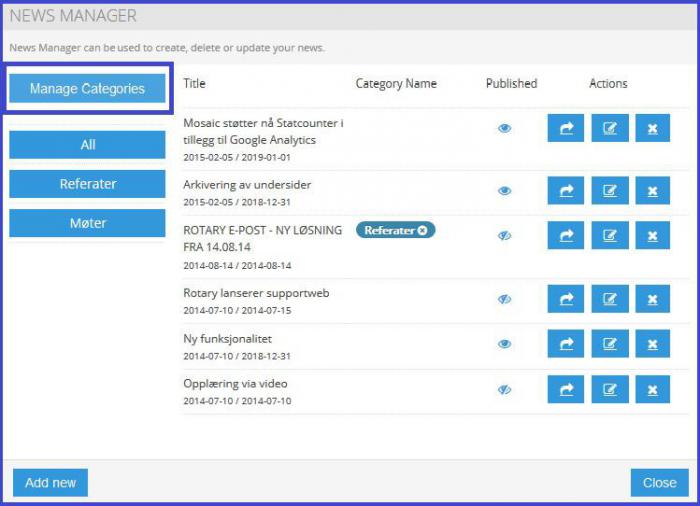The image size is (700, 506).
Task: Toggle published eye for ROTARY E-POST item
Action: coord(505,236)
